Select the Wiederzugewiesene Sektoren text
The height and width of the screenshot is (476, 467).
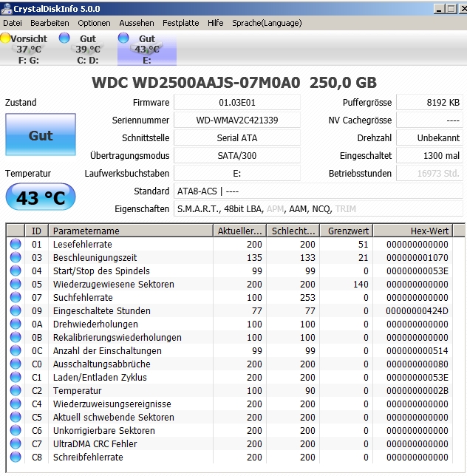114,284
